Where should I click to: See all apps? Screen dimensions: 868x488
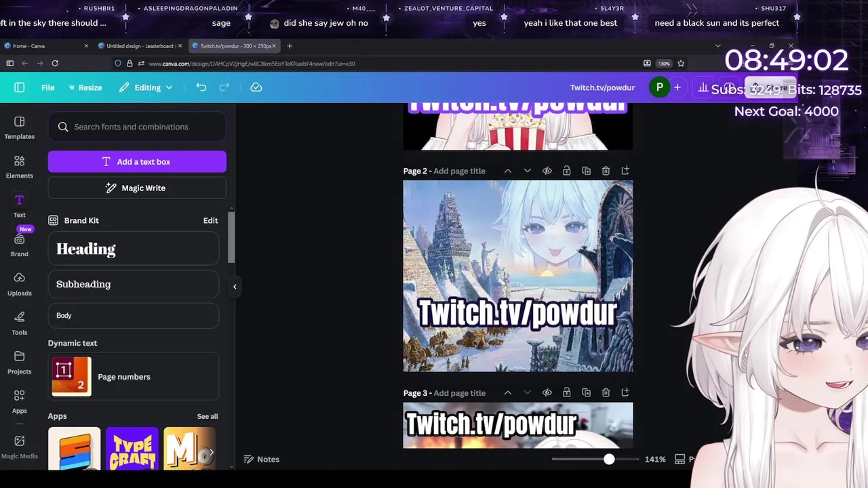click(208, 416)
